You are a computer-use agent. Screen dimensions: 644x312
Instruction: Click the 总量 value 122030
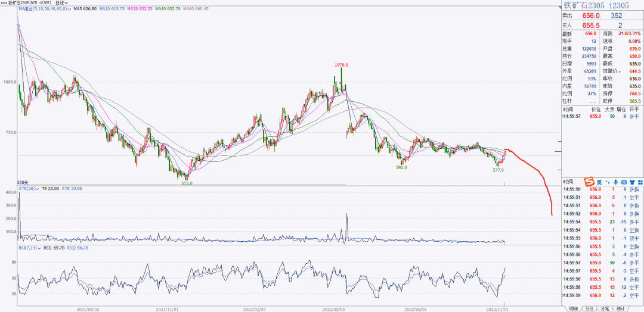pos(589,49)
